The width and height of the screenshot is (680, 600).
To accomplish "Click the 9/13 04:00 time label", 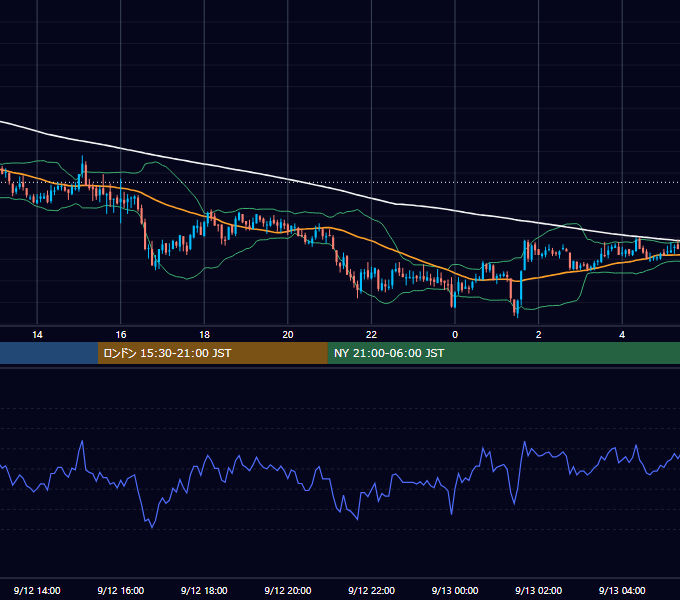I will (x=622, y=590).
